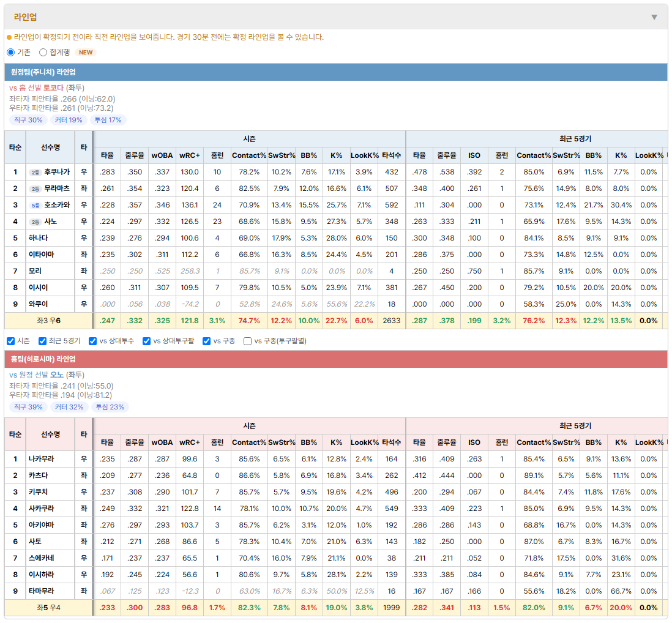672x623 pixels.
Task: Toggle the vs 상대투구팔 checkbox
Action: click(x=146, y=341)
